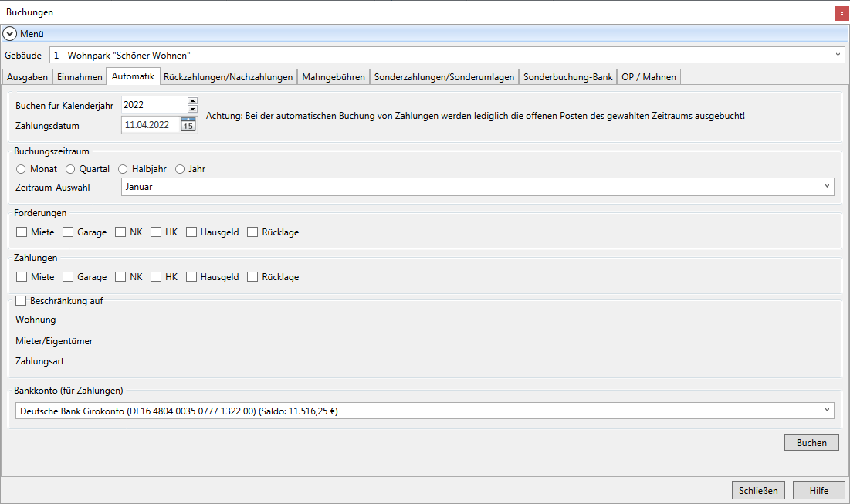Screen dimensions: 850x504
Task: Choose the Halbjahr booking period
Action: point(123,169)
